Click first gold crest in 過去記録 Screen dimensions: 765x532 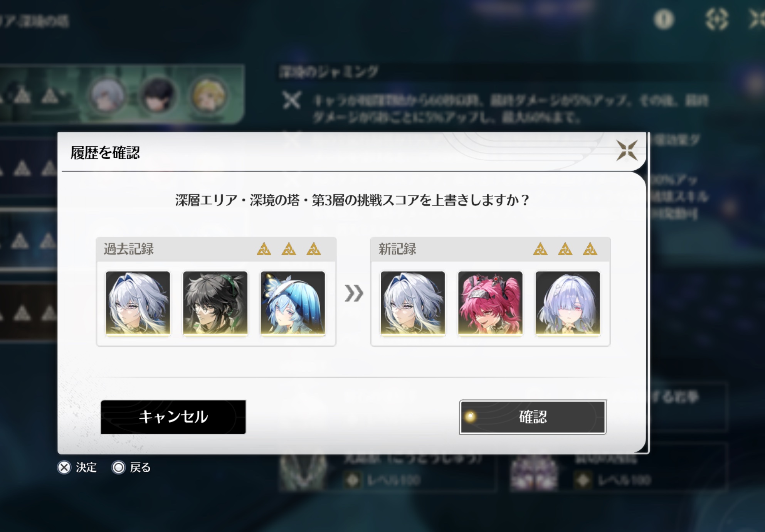[x=264, y=249]
